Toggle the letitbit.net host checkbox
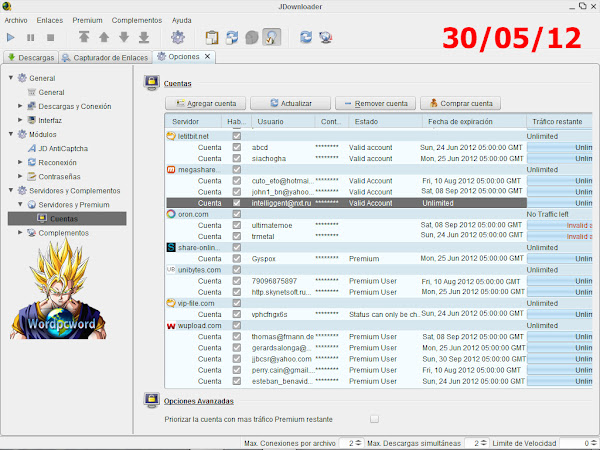This screenshot has height=450, width=600. (237, 136)
